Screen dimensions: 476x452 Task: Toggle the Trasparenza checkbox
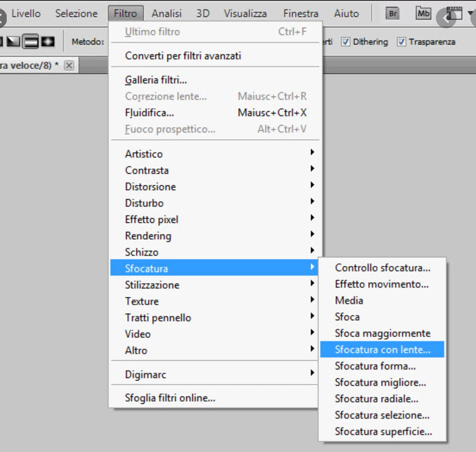pos(401,42)
